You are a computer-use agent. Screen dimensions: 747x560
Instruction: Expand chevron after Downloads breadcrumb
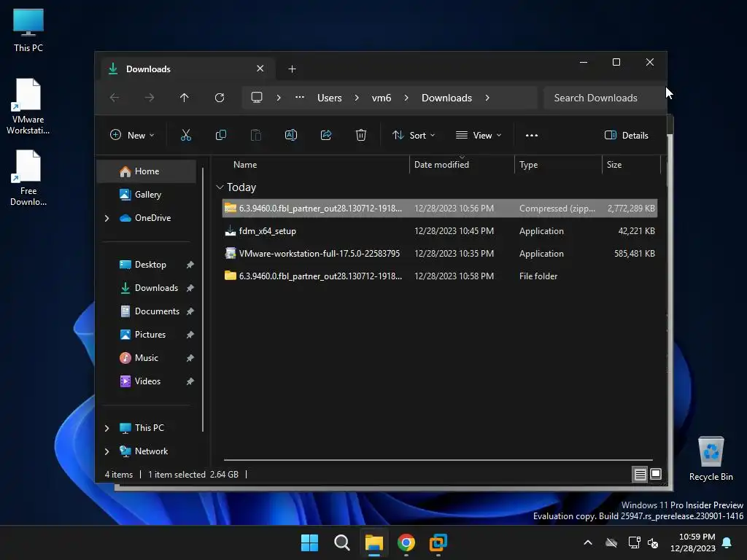(487, 98)
